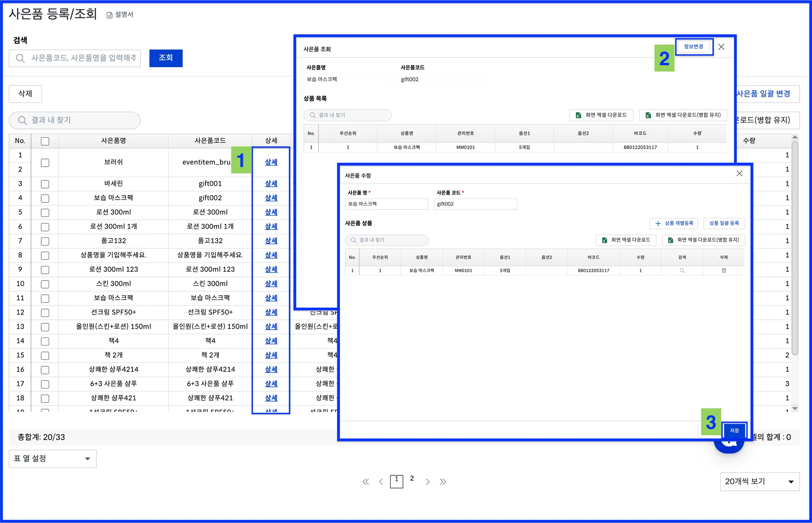Click the Excel icon button 화면 엑셀 다운로드 in 사은품 수정
Screen dimensions: 812x523
tap(626, 240)
